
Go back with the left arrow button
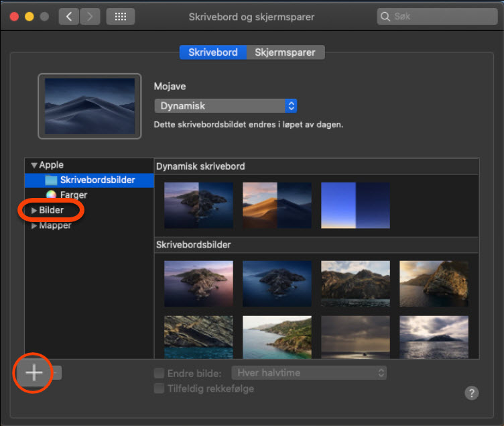click(69, 17)
